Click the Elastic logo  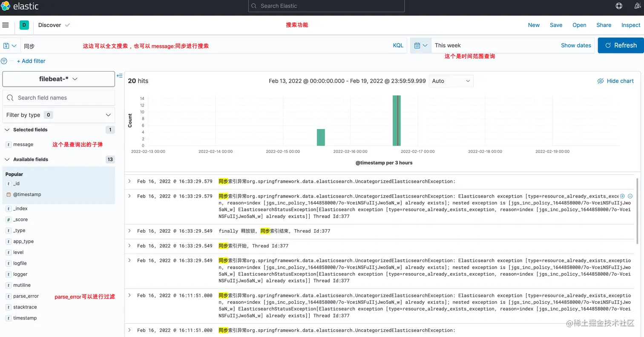(x=20, y=6)
